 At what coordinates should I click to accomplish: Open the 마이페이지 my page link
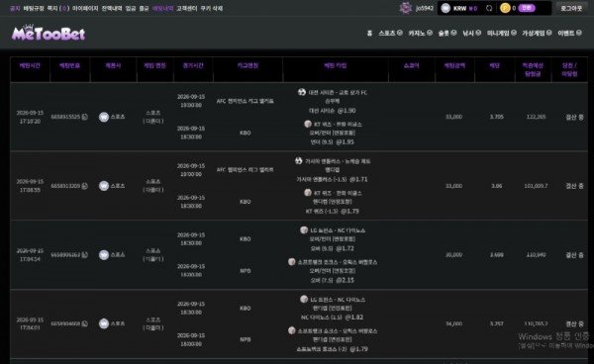point(85,8)
